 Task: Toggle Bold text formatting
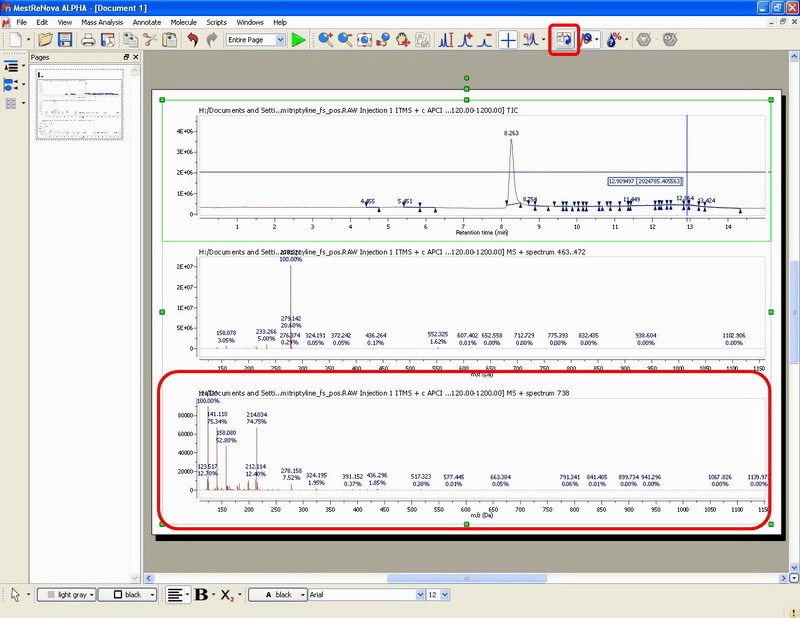[201, 595]
